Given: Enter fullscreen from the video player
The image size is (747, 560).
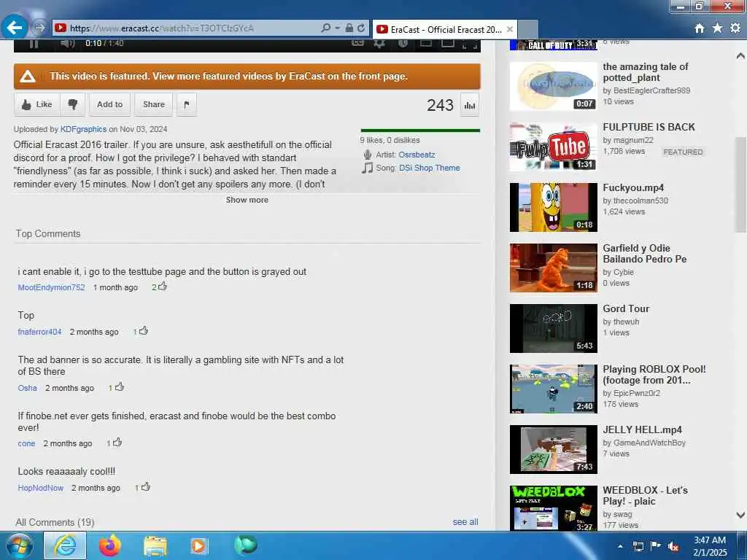Looking at the screenshot, I should (470, 44).
